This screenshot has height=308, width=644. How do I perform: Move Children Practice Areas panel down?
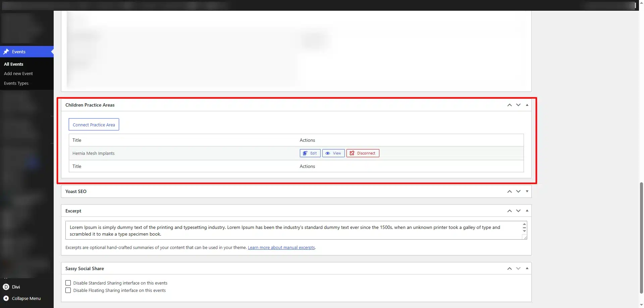(518, 105)
